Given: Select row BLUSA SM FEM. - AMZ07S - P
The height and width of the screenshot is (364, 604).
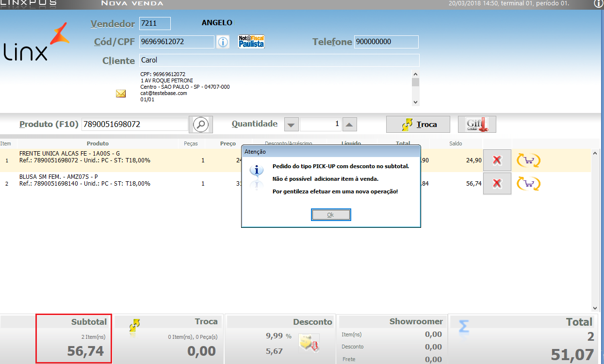Looking at the screenshot, I should (295, 184).
